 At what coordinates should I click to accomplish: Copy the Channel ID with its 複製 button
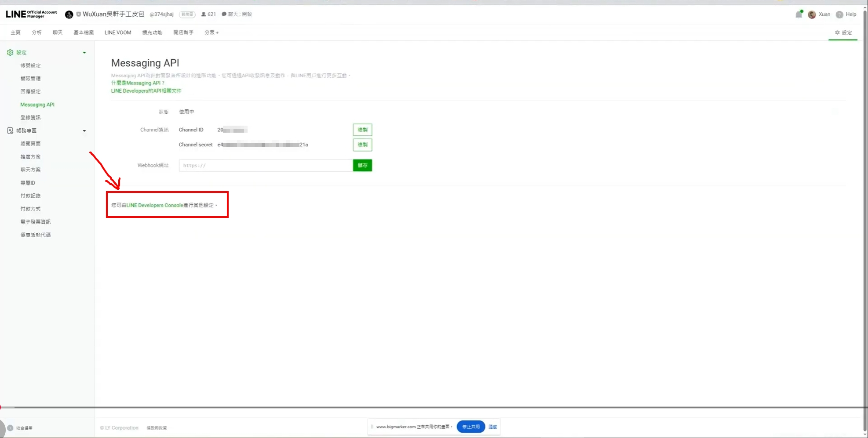pyautogui.click(x=362, y=130)
